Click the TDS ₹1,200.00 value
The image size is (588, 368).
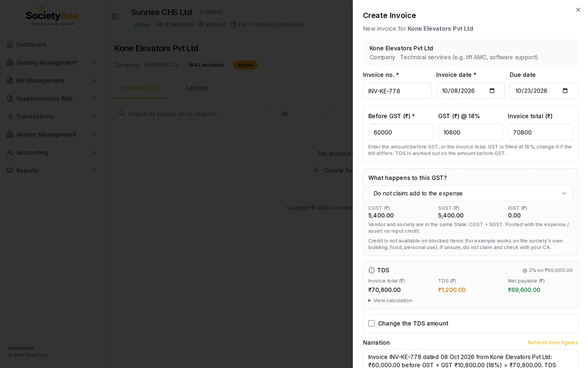tap(452, 290)
